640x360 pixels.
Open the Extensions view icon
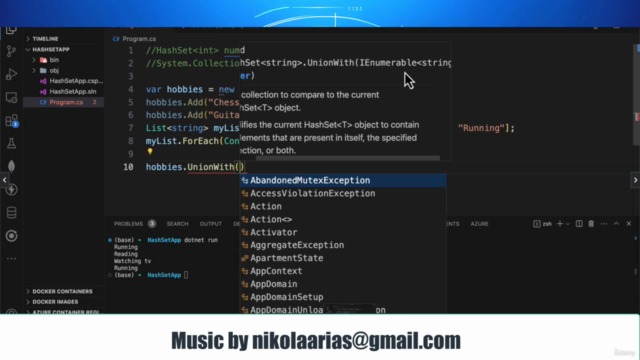(x=11, y=121)
